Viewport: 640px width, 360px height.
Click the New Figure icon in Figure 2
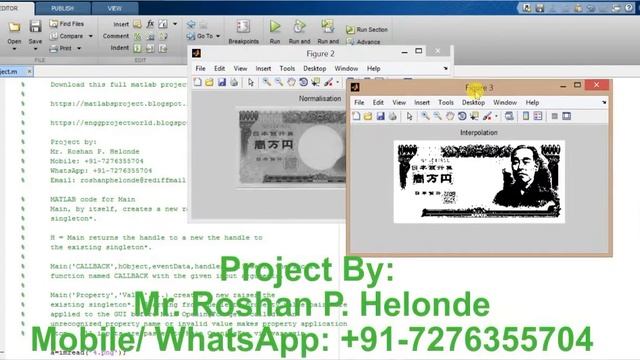click(198, 82)
